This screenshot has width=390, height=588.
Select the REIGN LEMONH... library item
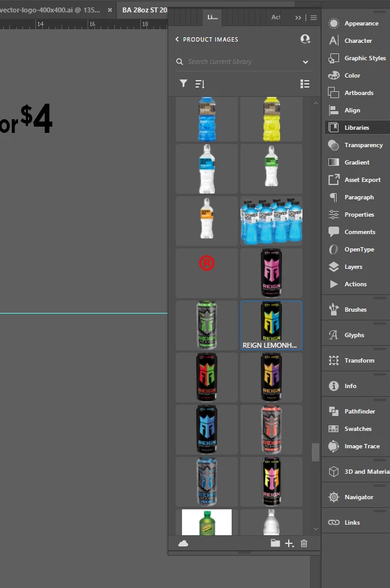271,325
